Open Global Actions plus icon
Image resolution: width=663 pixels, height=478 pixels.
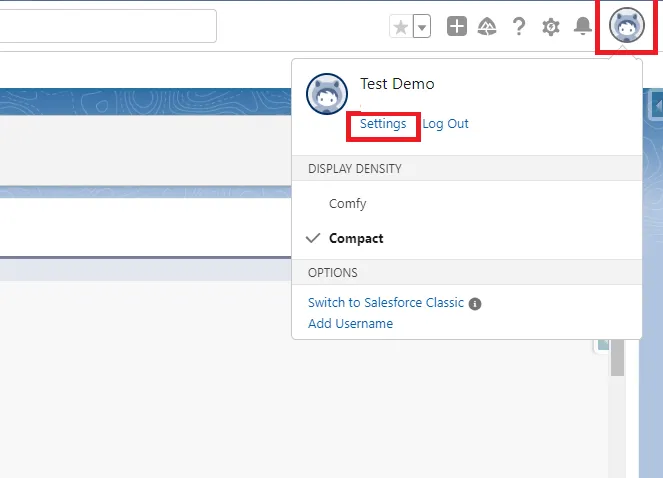457,27
